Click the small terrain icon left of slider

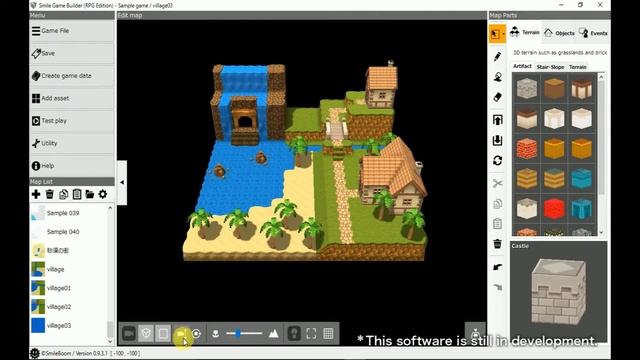216,334
